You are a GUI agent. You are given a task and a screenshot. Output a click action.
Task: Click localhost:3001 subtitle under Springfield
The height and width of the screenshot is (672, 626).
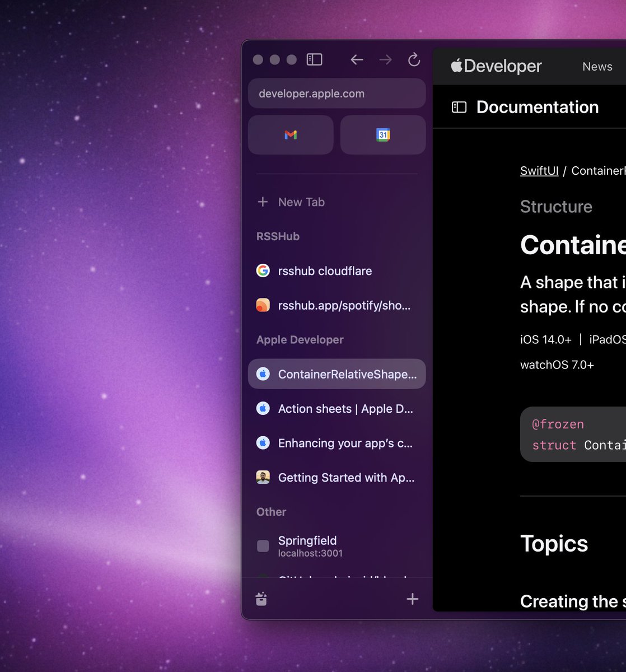tap(310, 553)
